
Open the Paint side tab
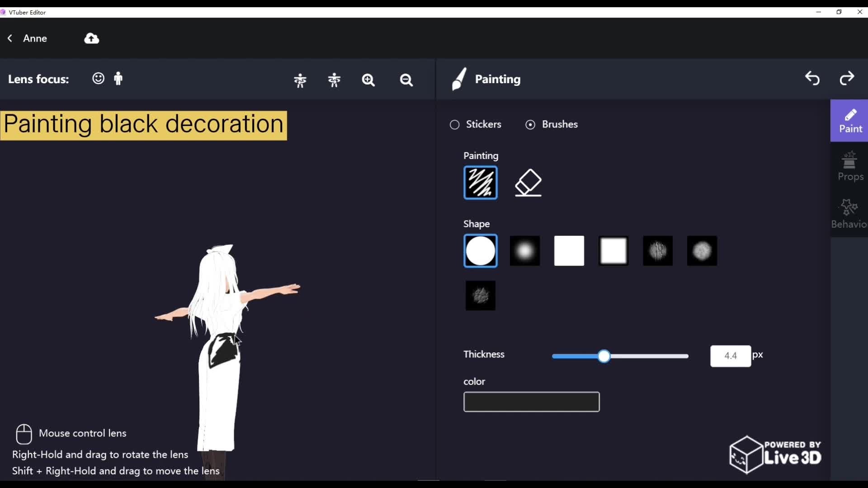pos(850,121)
